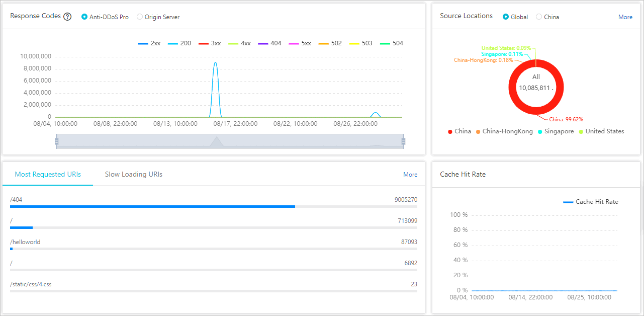Click the 87093 request count
Viewport: 644px width, 316px height.
409,242
